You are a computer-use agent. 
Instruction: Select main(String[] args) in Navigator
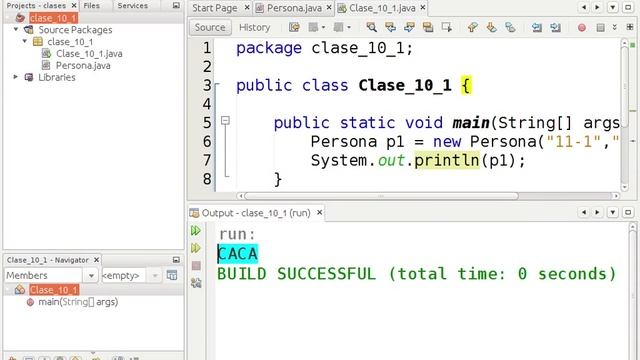pos(78,302)
